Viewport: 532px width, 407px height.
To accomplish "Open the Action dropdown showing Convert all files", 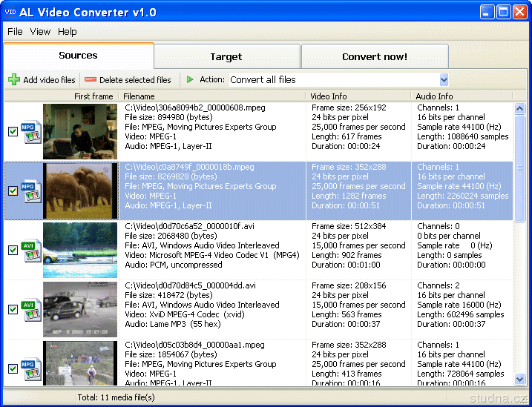I will [x=444, y=79].
